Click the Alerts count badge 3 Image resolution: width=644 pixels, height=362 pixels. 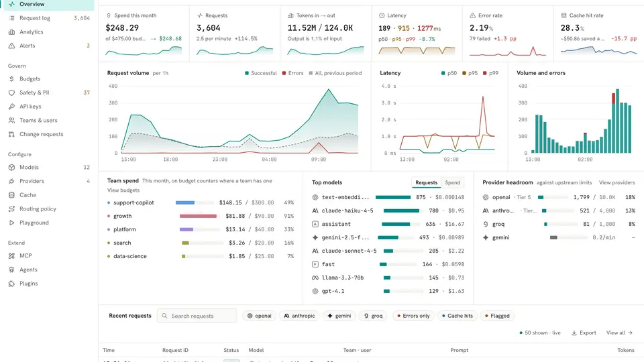point(88,46)
